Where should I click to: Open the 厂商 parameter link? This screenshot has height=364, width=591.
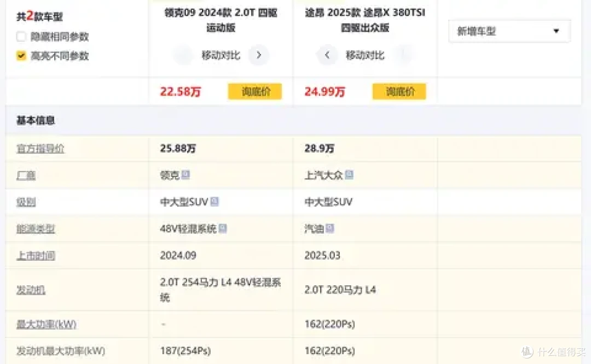coord(26,175)
